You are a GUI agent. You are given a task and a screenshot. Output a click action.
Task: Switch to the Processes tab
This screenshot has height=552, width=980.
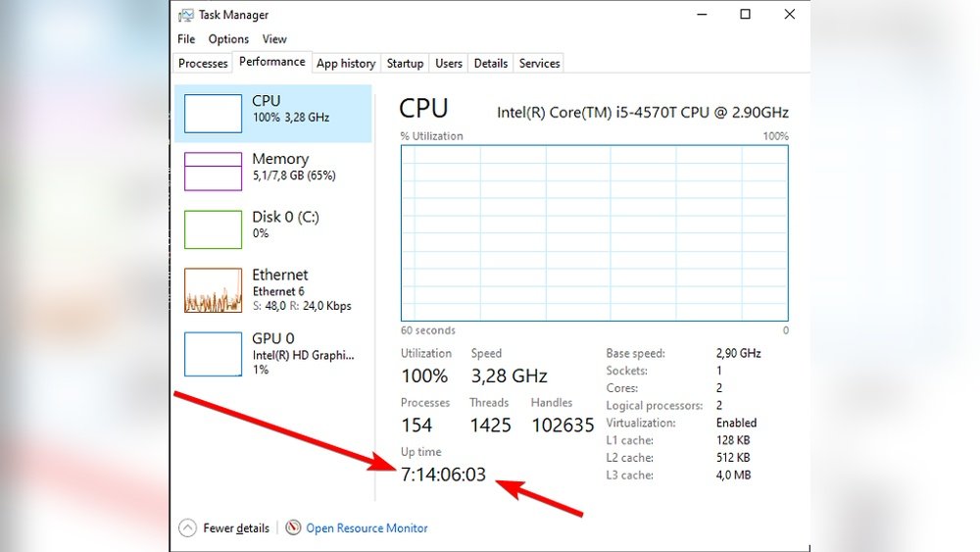[203, 64]
